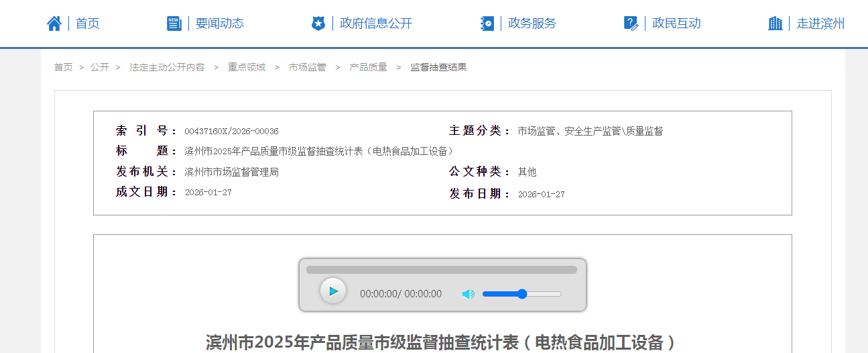Screen dimensions: 868x353
Task: Open 法定主动公开内容 breadcrumb link
Action: point(167,67)
